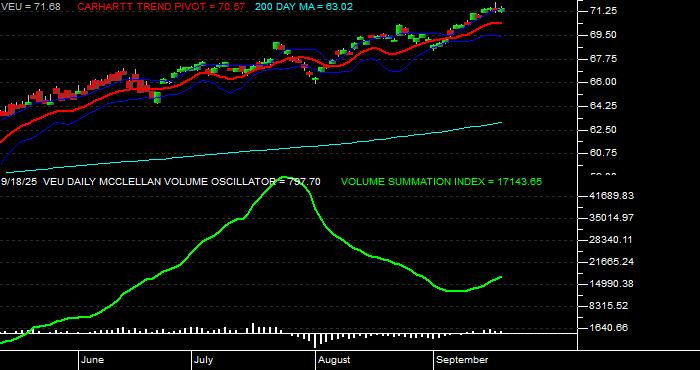Click the 67.75 price axis value
This screenshot has width=700, height=370.
pos(603,58)
